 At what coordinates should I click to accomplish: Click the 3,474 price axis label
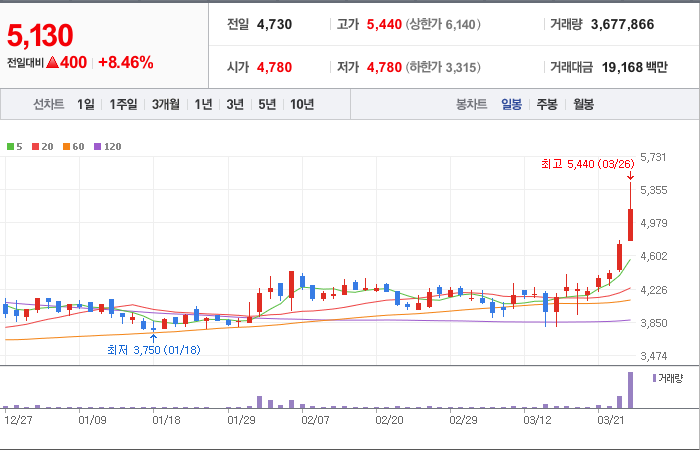tap(654, 356)
